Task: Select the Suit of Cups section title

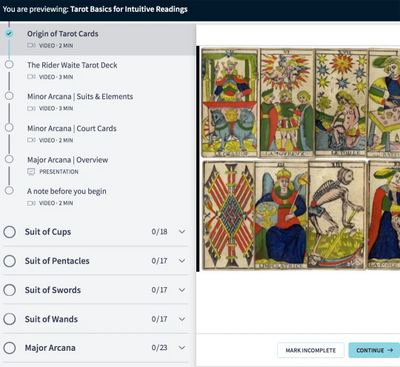Action: point(48,232)
